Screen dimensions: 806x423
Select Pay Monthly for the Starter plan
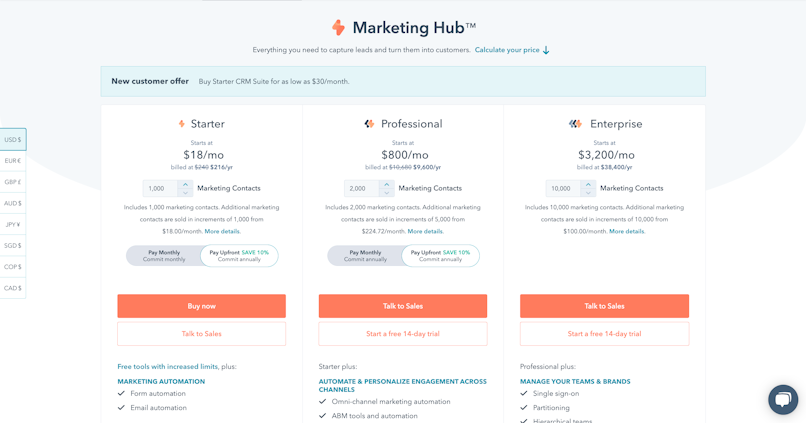[x=164, y=255]
